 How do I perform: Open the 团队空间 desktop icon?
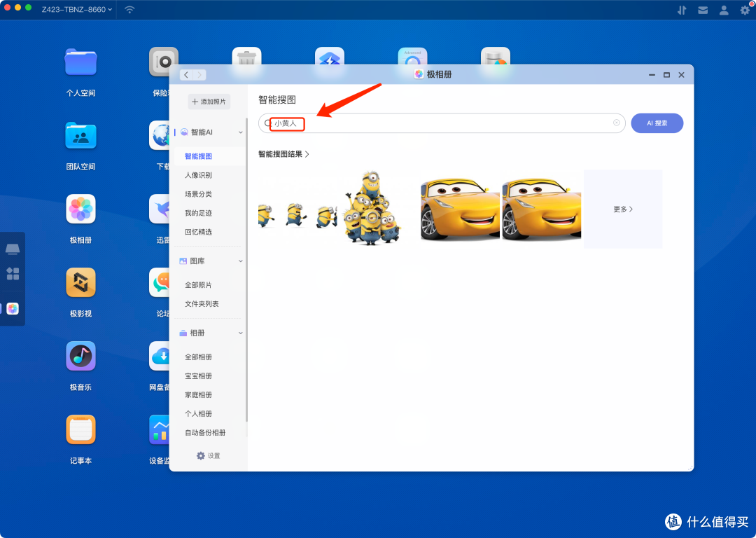(80, 136)
